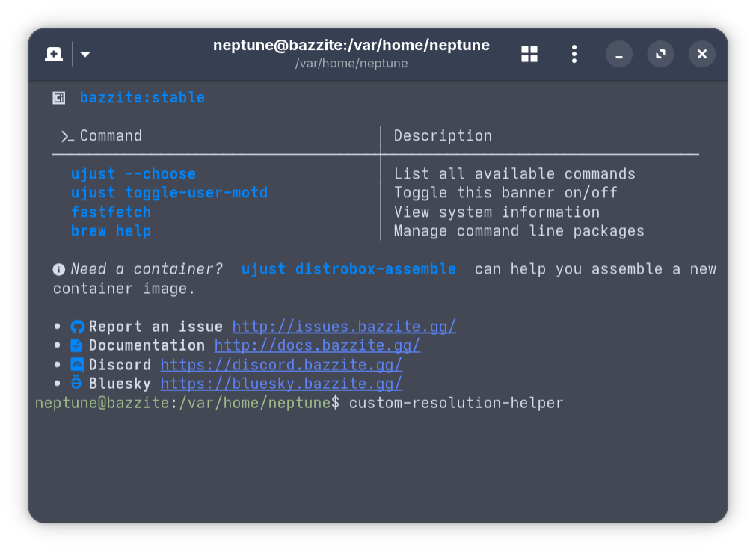Click the Description column header

[443, 136]
